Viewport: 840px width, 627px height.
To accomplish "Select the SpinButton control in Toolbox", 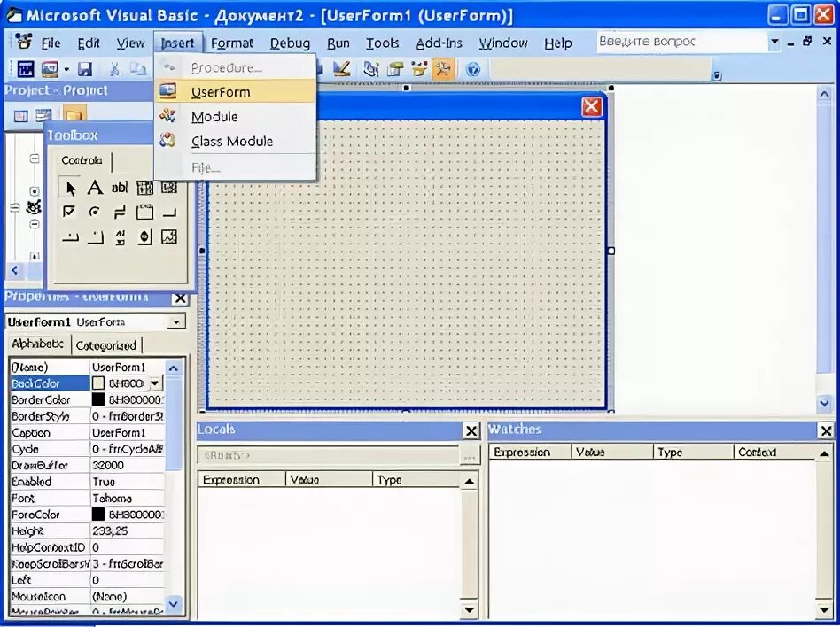I will (144, 237).
